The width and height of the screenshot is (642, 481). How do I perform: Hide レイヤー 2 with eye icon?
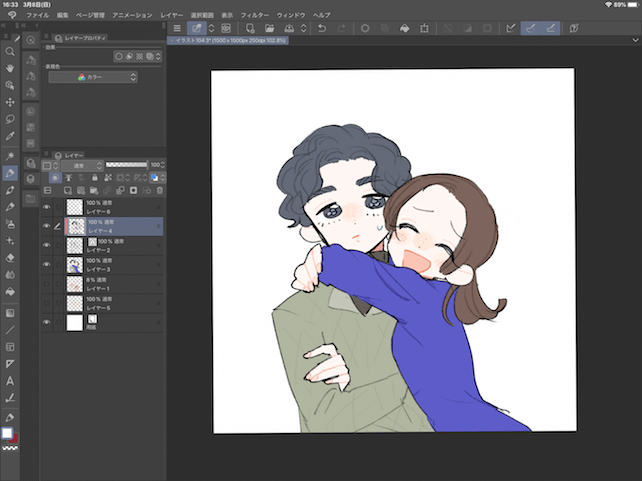[x=47, y=245]
